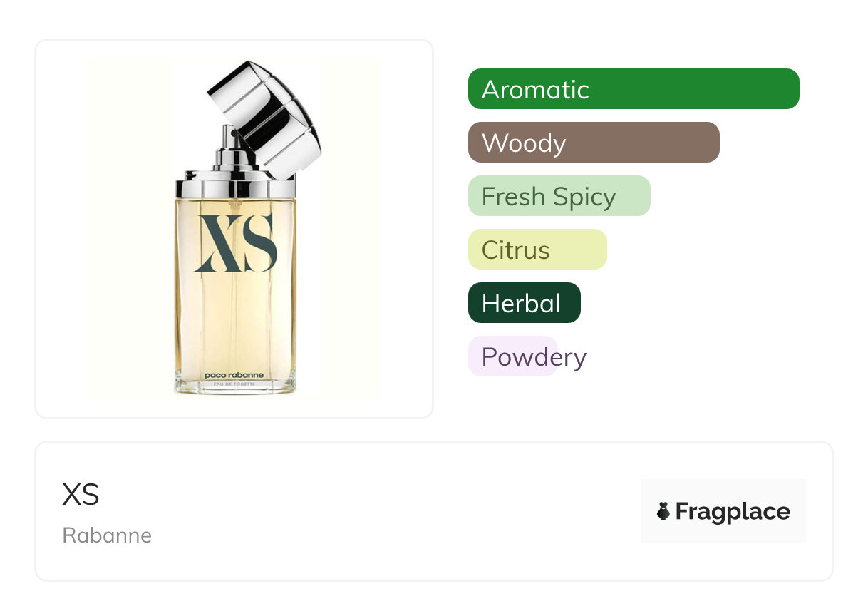Click the silver cap of the bottle

click(264, 114)
